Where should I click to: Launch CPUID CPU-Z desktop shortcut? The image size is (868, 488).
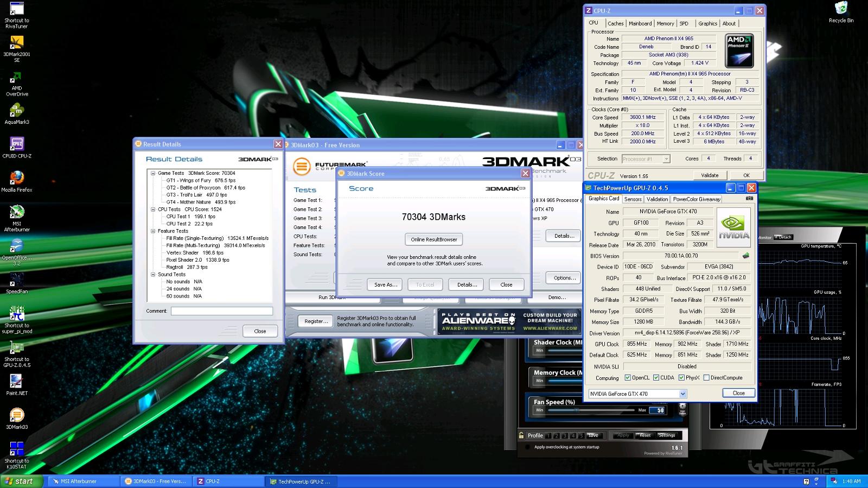[x=17, y=148]
